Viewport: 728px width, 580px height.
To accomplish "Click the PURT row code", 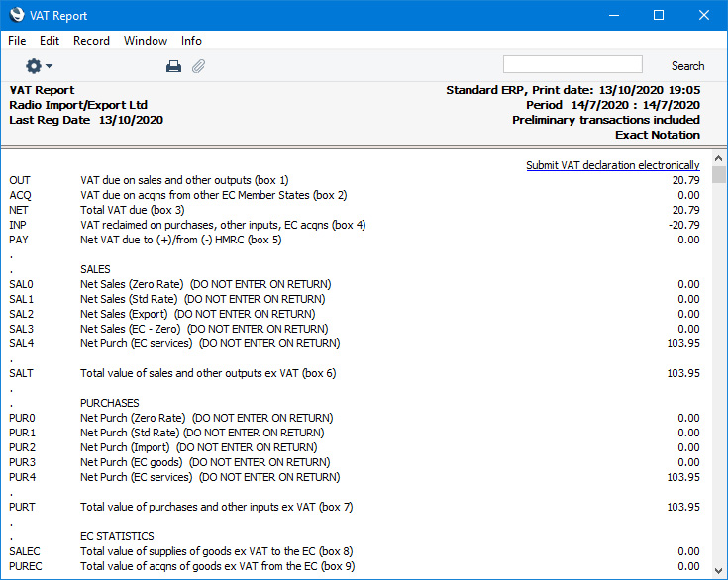I will pyautogui.click(x=22, y=507).
